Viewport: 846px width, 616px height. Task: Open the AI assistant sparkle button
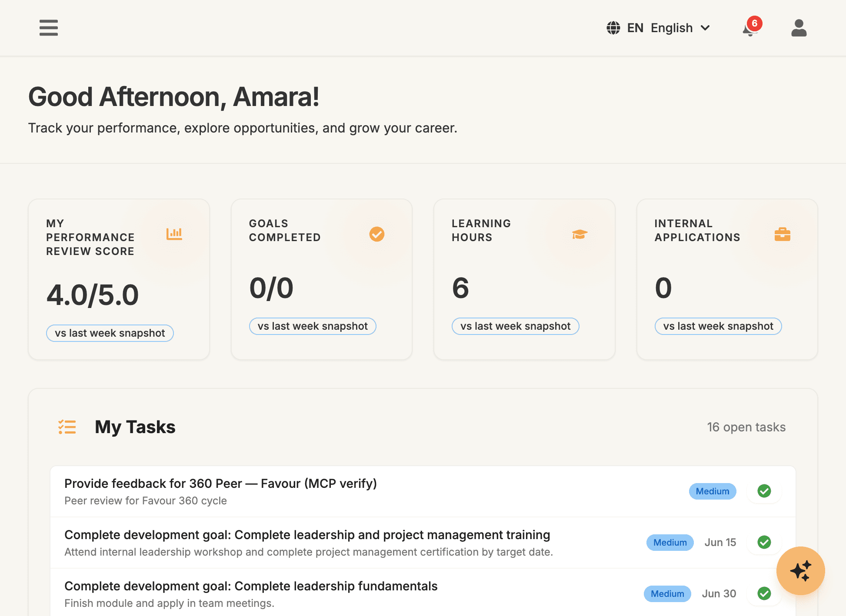(x=800, y=571)
